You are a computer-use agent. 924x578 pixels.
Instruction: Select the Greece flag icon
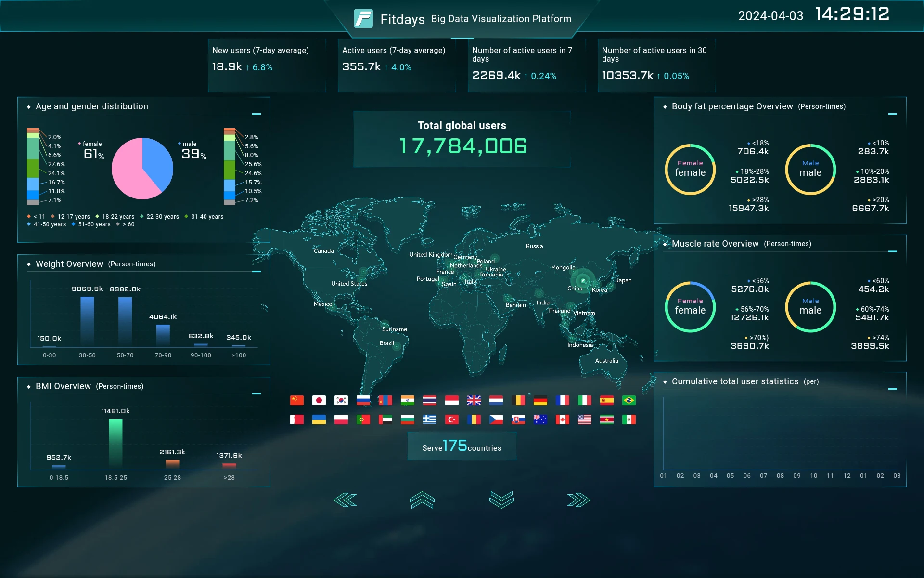coord(429,420)
